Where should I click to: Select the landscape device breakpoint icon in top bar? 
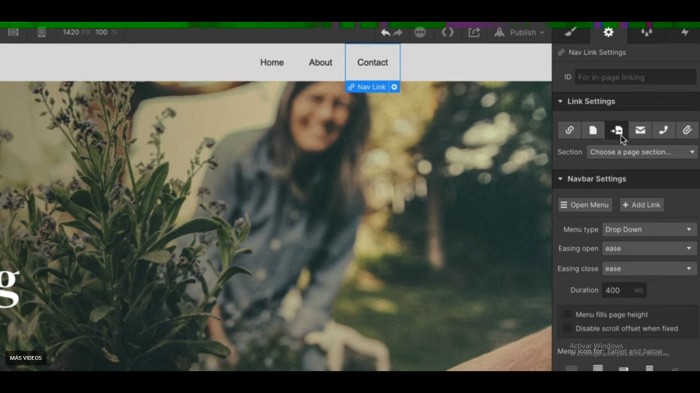point(13,32)
